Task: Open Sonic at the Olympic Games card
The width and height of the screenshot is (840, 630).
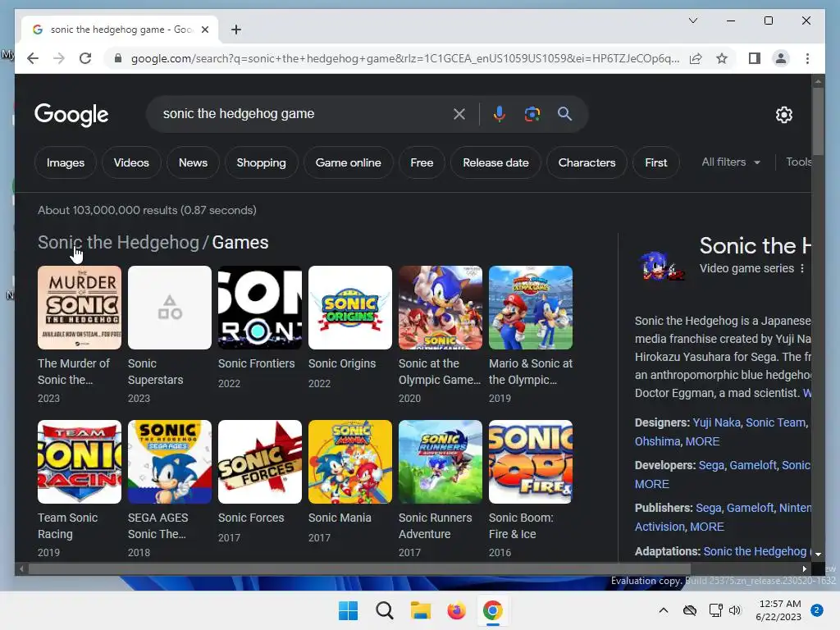Action: pyautogui.click(x=441, y=335)
